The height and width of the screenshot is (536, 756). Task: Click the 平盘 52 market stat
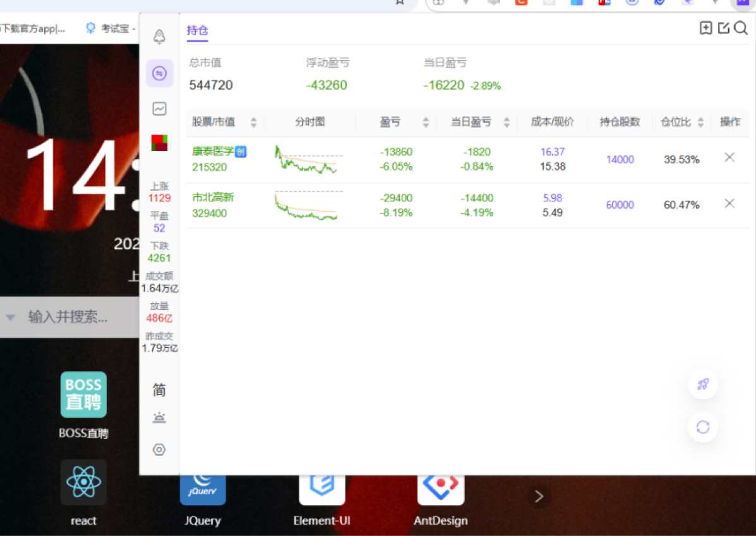coord(159,222)
